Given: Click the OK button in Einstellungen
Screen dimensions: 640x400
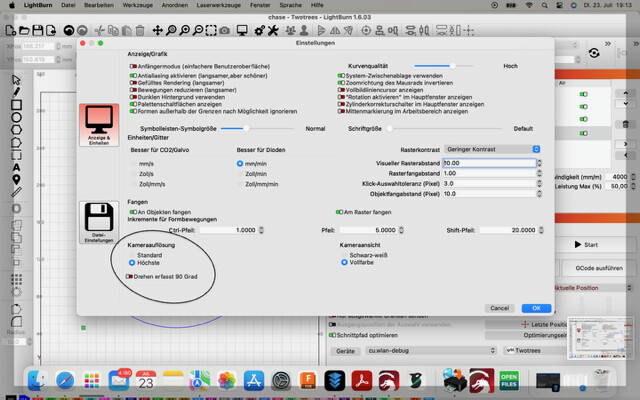Looking at the screenshot, I should point(536,308).
